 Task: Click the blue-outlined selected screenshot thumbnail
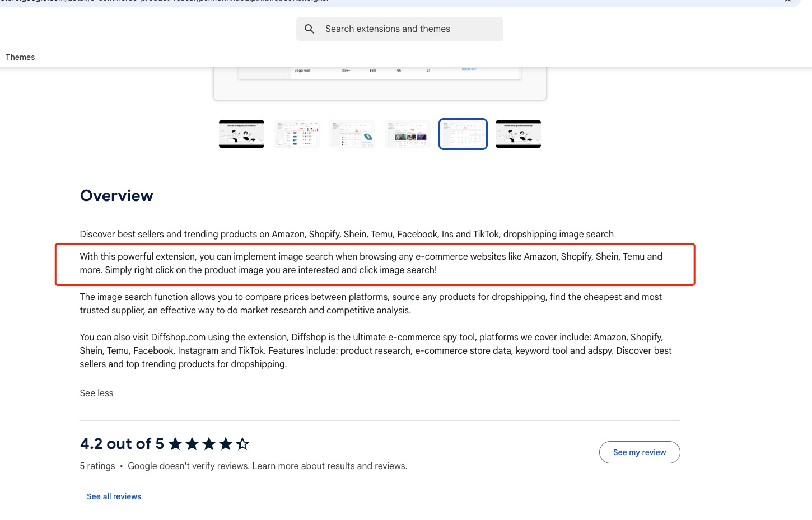463,134
